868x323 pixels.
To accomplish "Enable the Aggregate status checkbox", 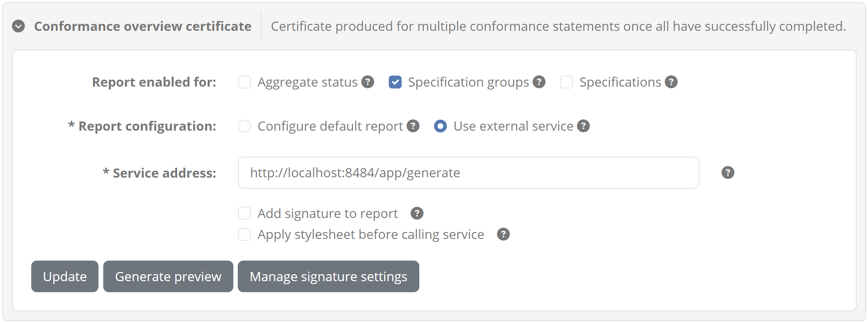I will click(244, 82).
